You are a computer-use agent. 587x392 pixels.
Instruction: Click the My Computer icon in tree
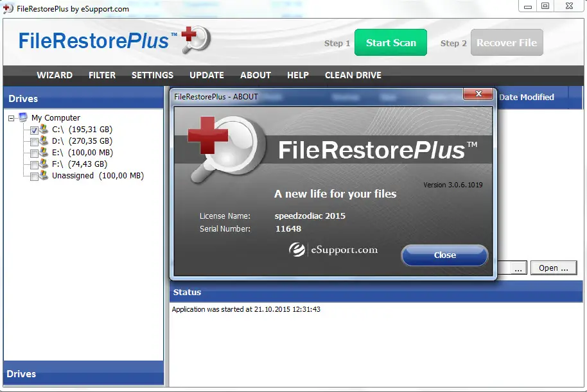pyautogui.click(x=23, y=117)
